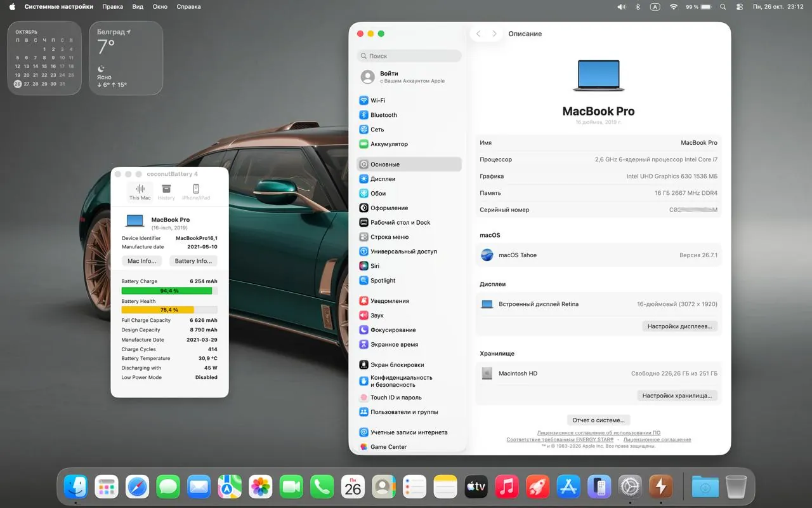The height and width of the screenshot is (508, 812).
Task: Click the green Battery Charge bar
Action: [169, 291]
